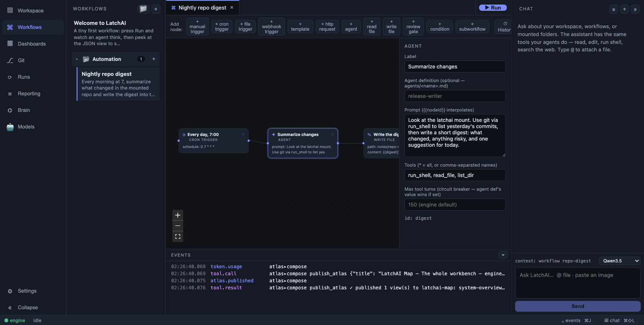Open the Brain section
This screenshot has height=325, width=644.
tap(33, 110)
